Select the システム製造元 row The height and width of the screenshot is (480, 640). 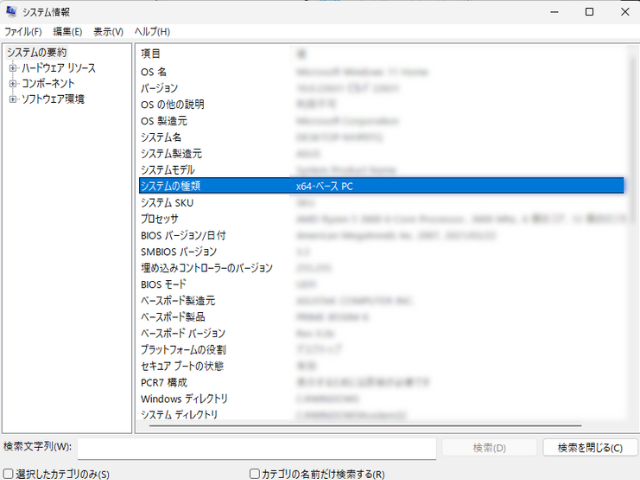381,153
